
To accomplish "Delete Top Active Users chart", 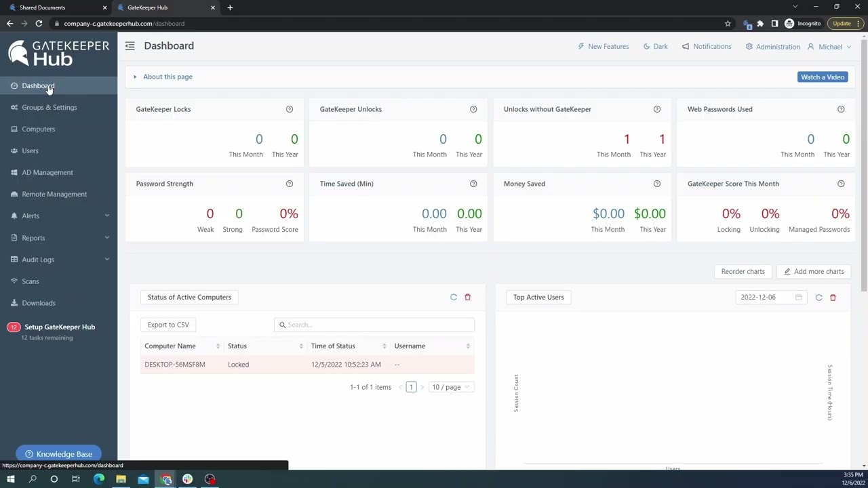I will click(x=833, y=298).
